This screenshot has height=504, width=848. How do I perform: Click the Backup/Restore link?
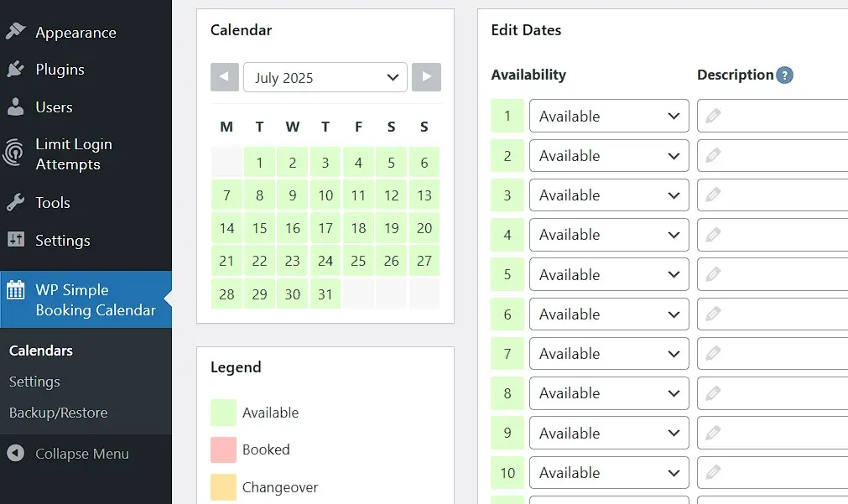[59, 413]
